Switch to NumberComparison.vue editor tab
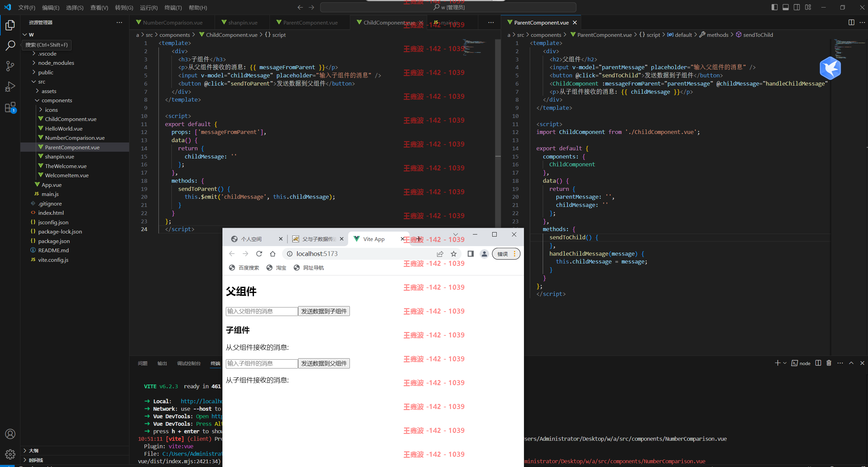The width and height of the screenshot is (868, 467). (172, 22)
